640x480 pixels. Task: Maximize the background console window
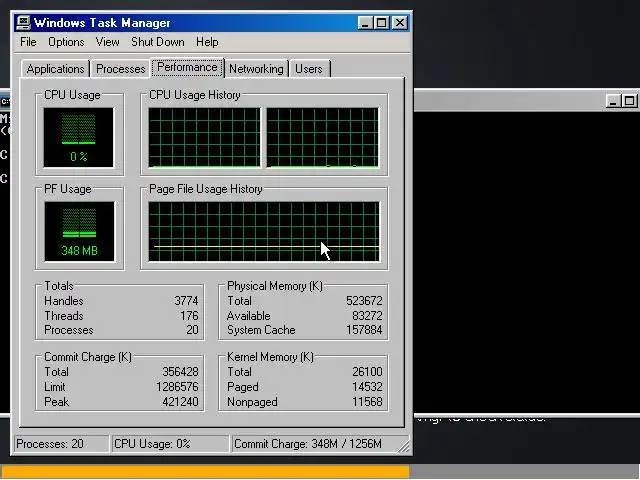[629, 101]
